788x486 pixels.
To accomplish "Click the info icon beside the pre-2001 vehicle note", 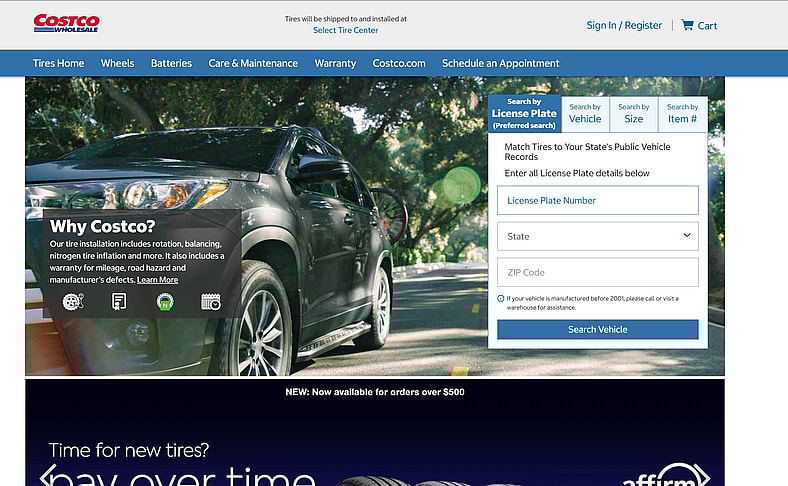I will pyautogui.click(x=501, y=299).
